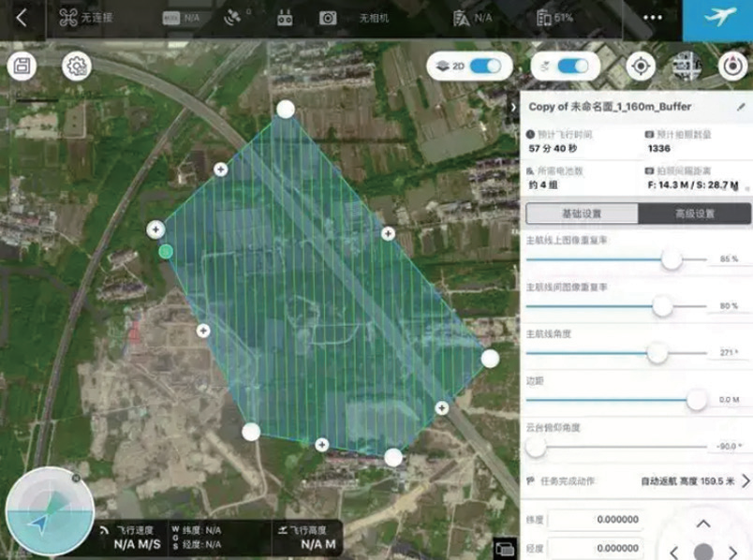
Task: Add vertex on the upper-left edge plus
Action: 220,169
